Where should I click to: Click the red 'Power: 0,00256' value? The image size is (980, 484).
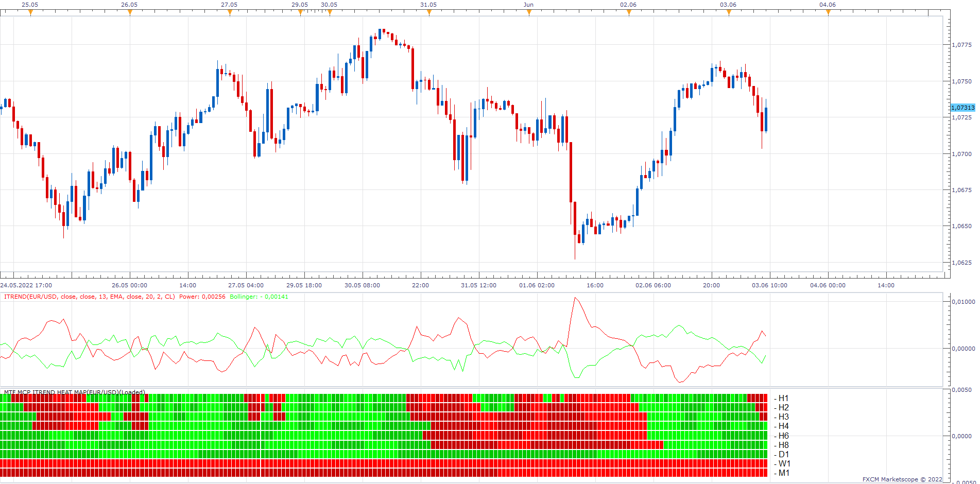tap(202, 297)
